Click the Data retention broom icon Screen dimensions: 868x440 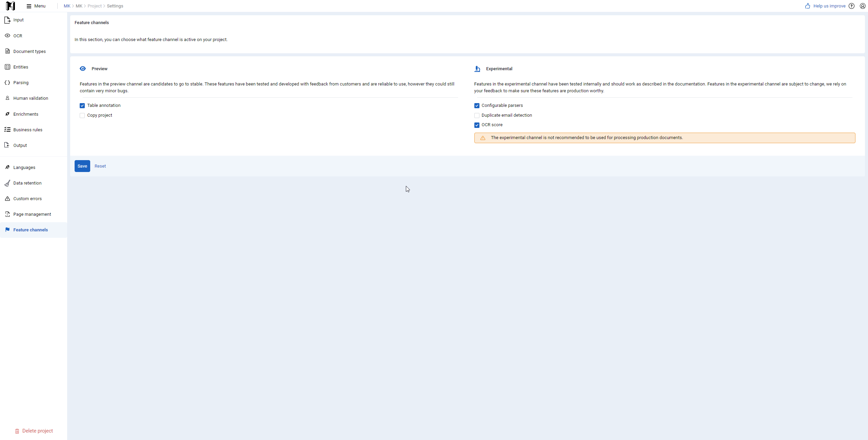coord(7,183)
